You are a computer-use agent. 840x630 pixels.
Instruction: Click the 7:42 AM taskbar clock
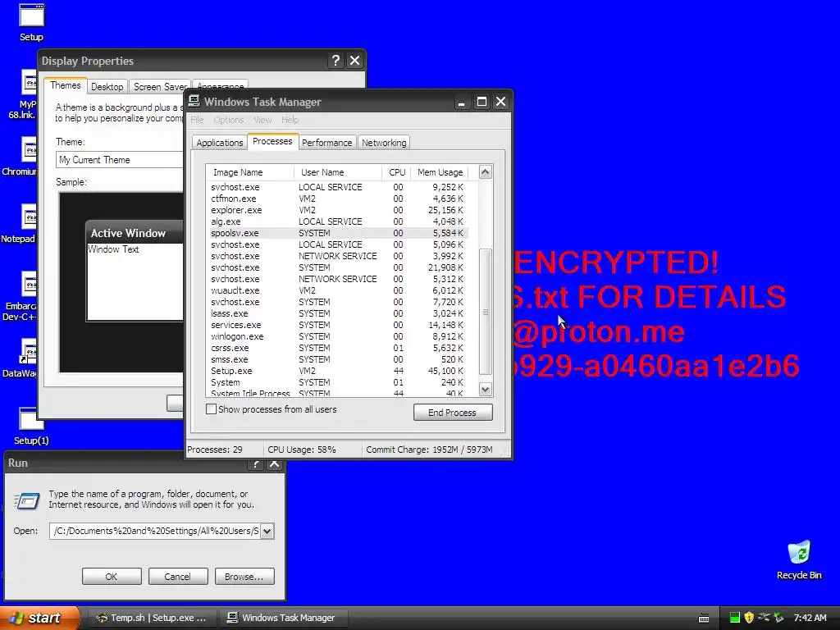tap(810, 618)
